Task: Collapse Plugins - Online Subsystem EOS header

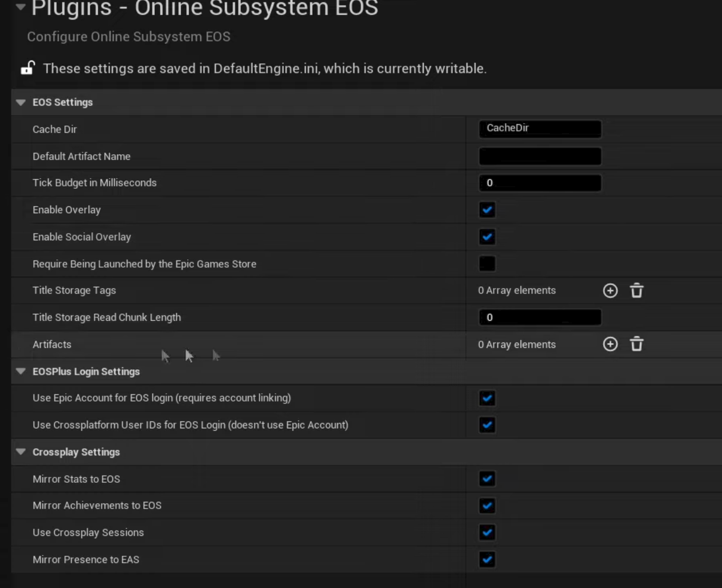Action: click(21, 8)
